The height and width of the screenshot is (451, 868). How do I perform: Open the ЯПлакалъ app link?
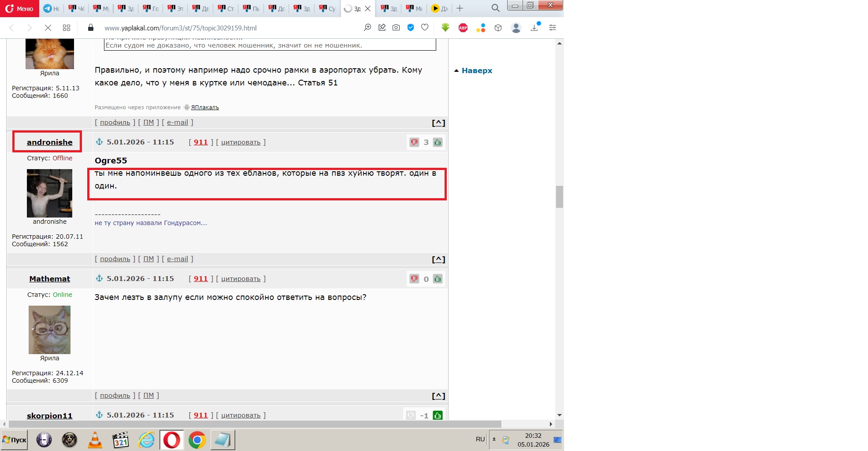coord(205,107)
